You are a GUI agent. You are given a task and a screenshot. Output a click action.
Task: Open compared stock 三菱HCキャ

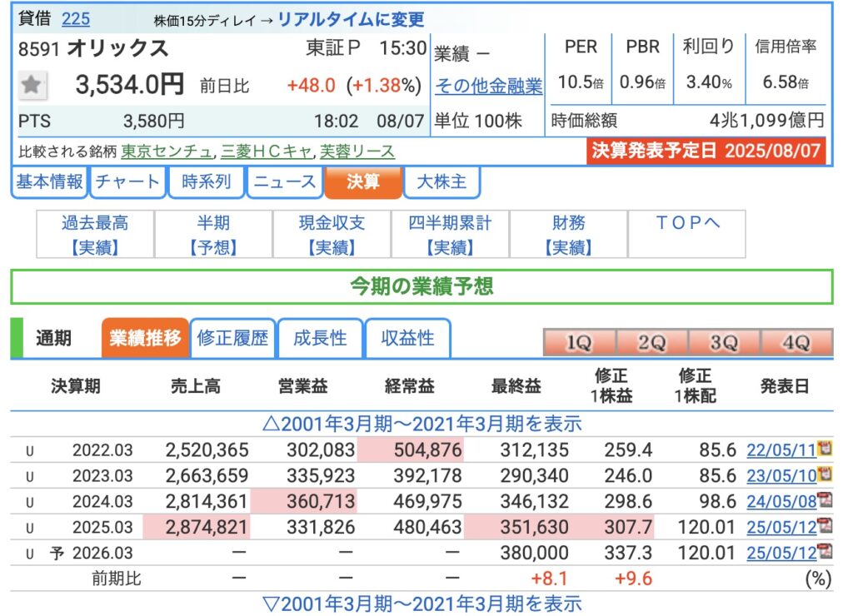(x=266, y=152)
